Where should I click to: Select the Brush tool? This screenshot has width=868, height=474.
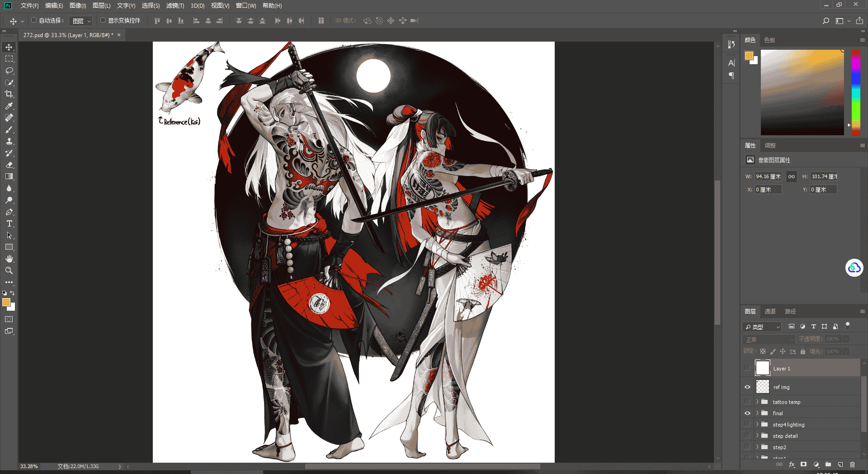click(x=9, y=129)
